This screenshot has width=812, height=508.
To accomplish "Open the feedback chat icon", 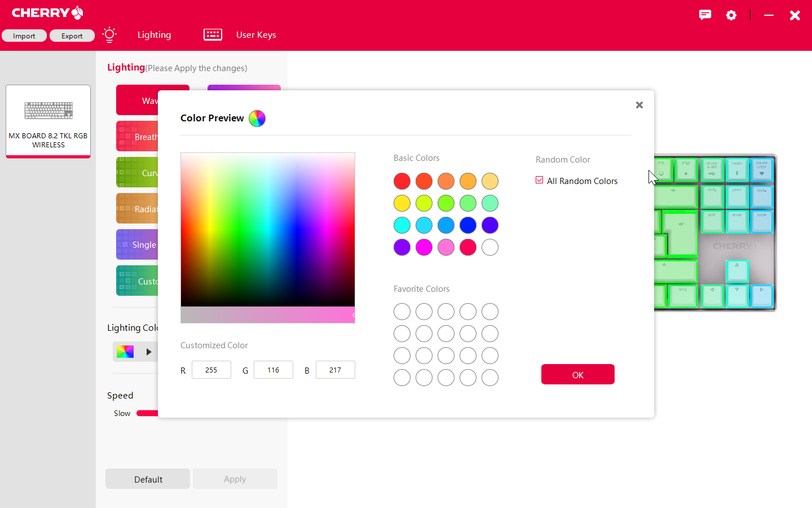I will [x=705, y=15].
